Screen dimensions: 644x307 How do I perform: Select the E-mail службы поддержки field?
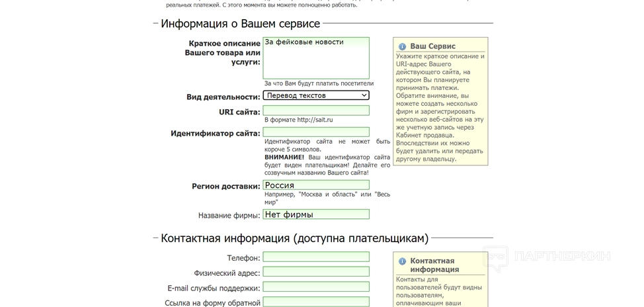pos(316,287)
